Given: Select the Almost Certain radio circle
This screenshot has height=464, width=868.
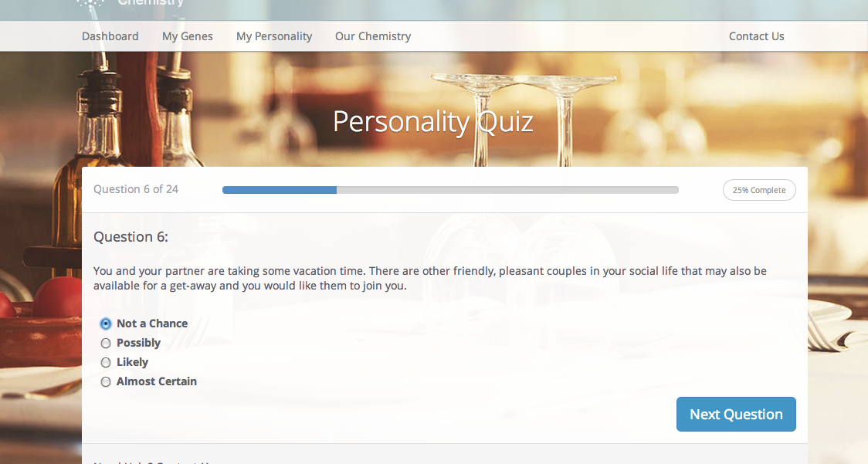Looking at the screenshot, I should [106, 381].
